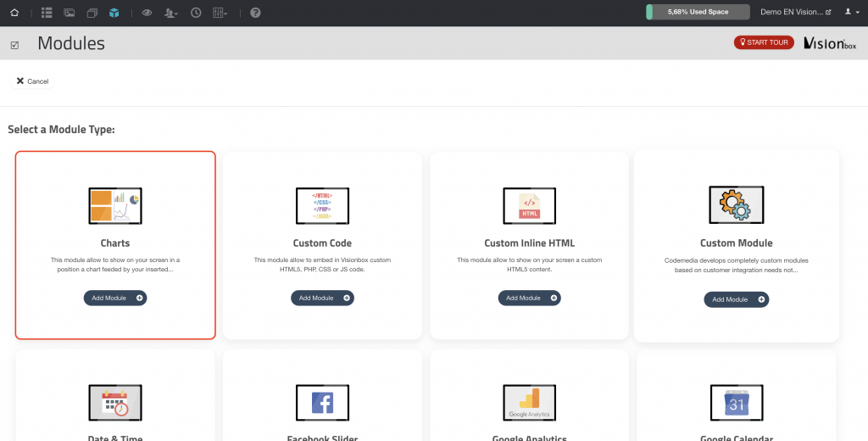The image size is (868, 441).
Task: Open the Demo EN Vision... external link
Action: point(795,12)
